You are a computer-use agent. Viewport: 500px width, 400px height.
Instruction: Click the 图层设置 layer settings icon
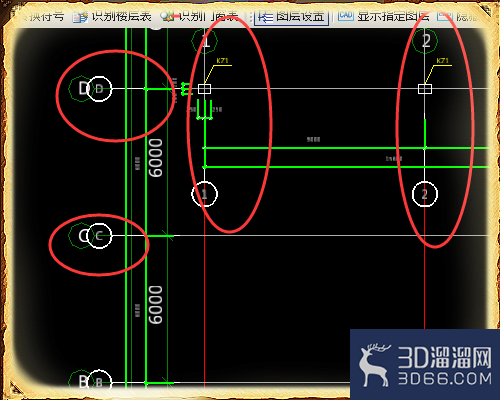tap(265, 17)
